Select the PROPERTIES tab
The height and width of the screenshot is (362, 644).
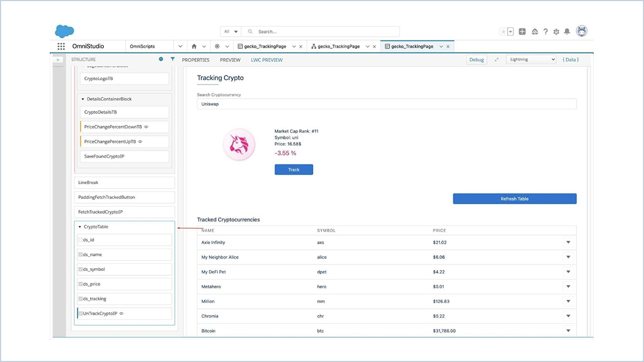(x=195, y=60)
